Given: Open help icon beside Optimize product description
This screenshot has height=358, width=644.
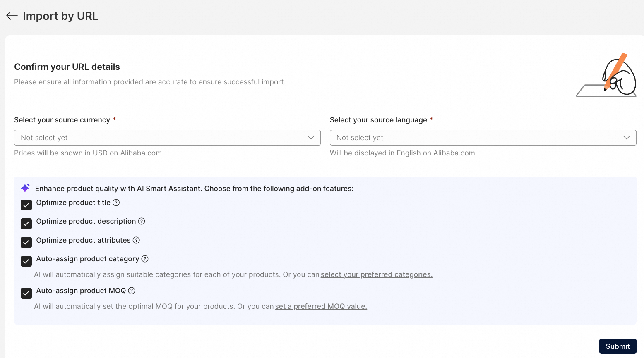Looking at the screenshot, I should coord(142,221).
